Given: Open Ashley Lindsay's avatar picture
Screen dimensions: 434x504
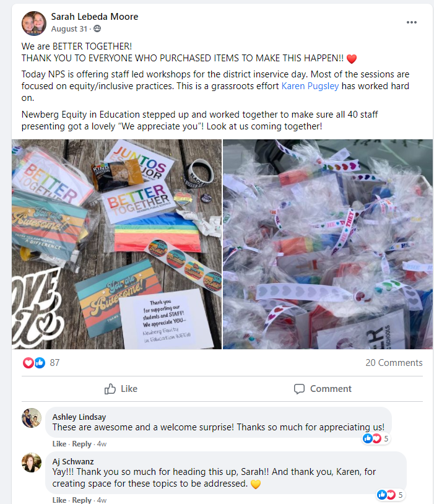Looking at the screenshot, I should 32,418.
